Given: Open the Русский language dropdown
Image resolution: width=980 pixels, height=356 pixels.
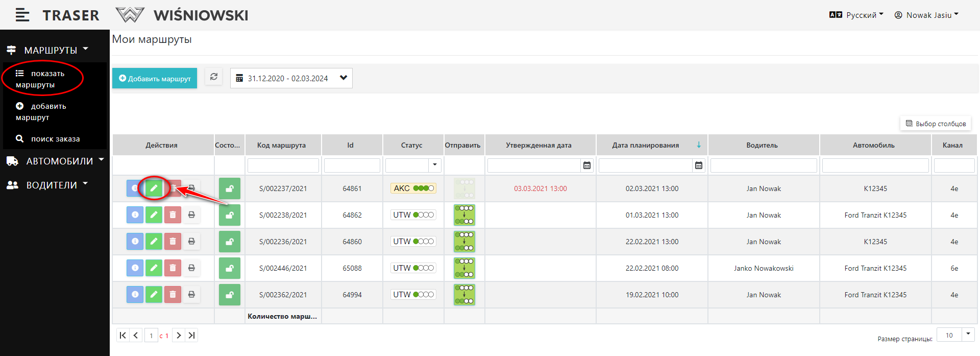Looking at the screenshot, I should pyautogui.click(x=856, y=15).
